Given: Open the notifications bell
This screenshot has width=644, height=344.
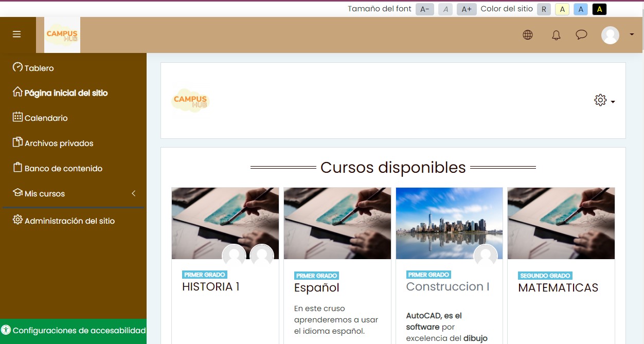Looking at the screenshot, I should point(556,34).
